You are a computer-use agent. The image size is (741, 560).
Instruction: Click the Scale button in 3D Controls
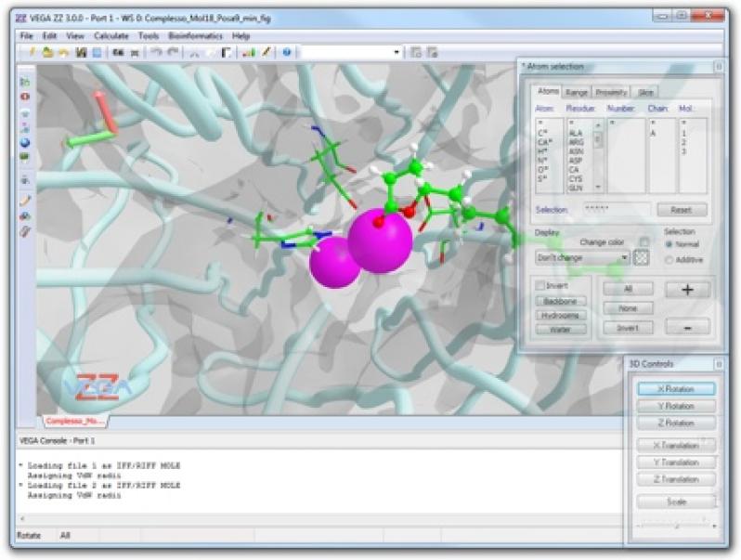pos(676,501)
